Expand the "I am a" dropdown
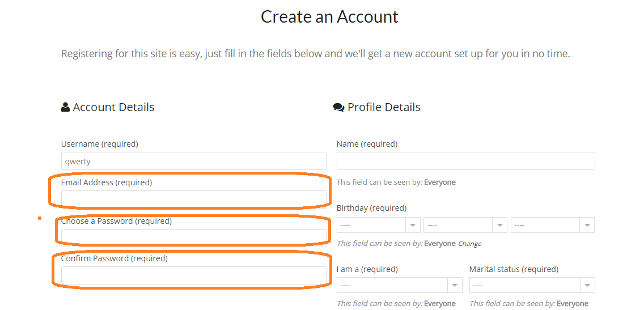Screen dimensions: 644x310 [x=399, y=285]
